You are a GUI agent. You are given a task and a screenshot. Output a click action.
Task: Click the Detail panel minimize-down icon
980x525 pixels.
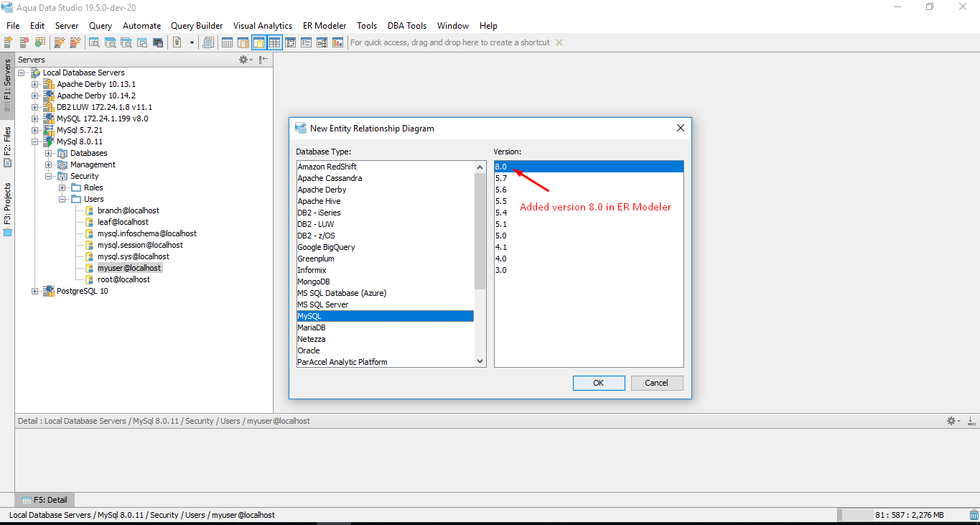971,421
